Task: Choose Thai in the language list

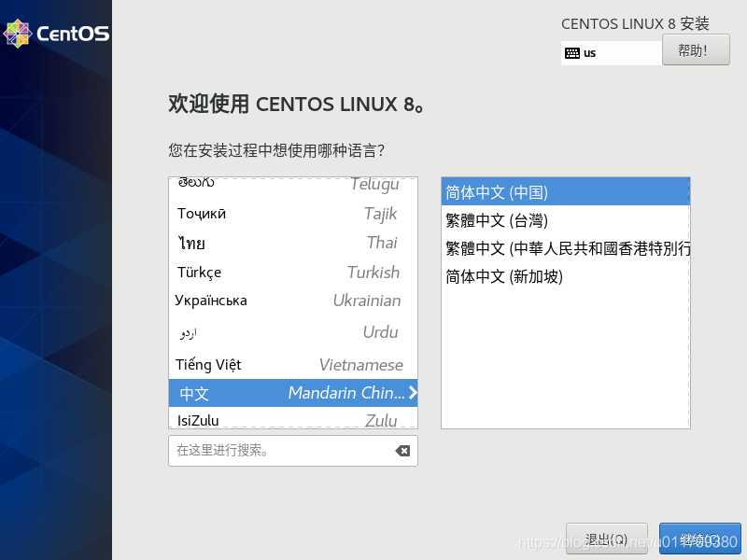Action: [292, 244]
